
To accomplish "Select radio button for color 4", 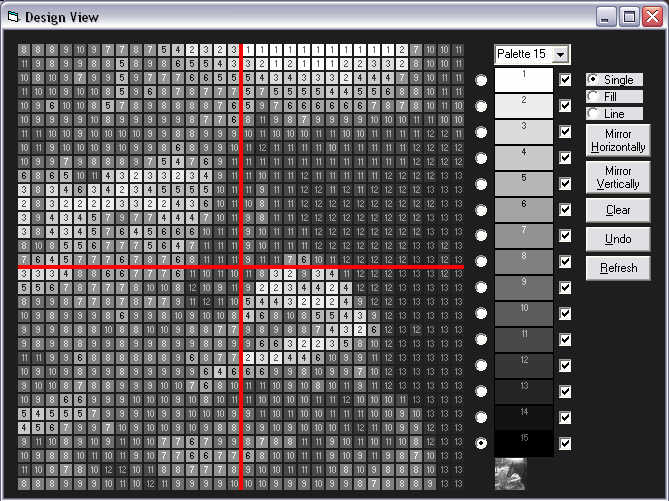I will 481,158.
